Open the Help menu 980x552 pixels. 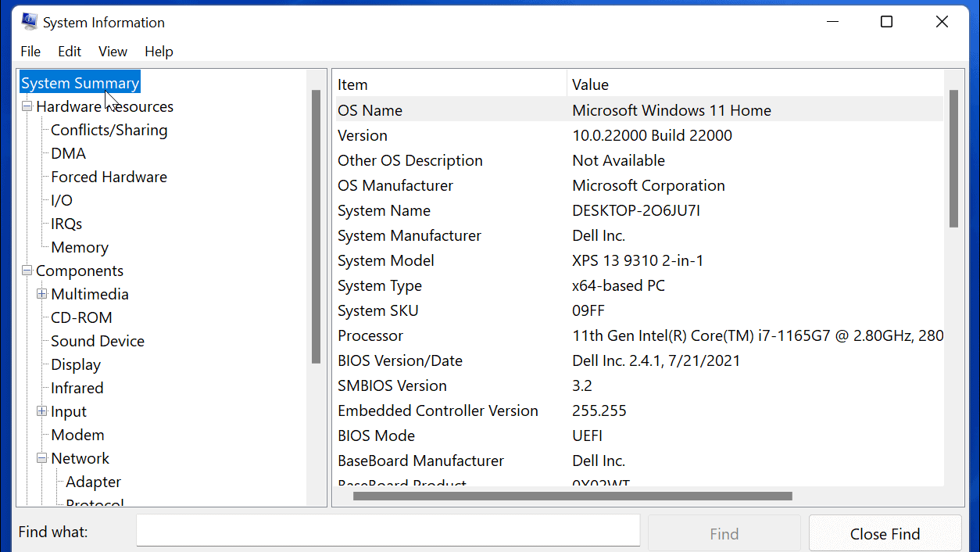point(159,52)
